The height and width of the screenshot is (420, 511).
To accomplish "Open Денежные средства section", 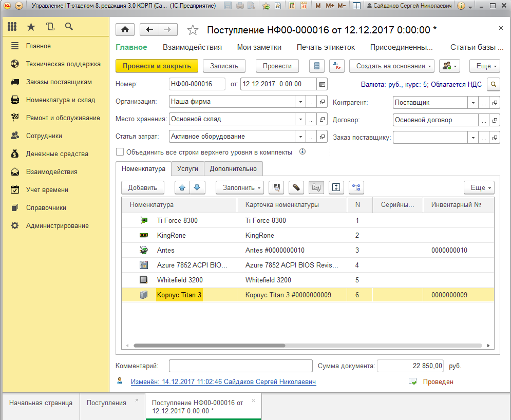I will 57,154.
